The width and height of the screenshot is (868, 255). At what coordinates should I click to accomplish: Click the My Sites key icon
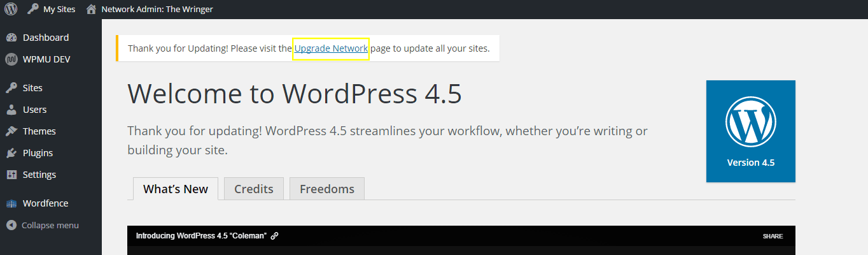coord(33,10)
